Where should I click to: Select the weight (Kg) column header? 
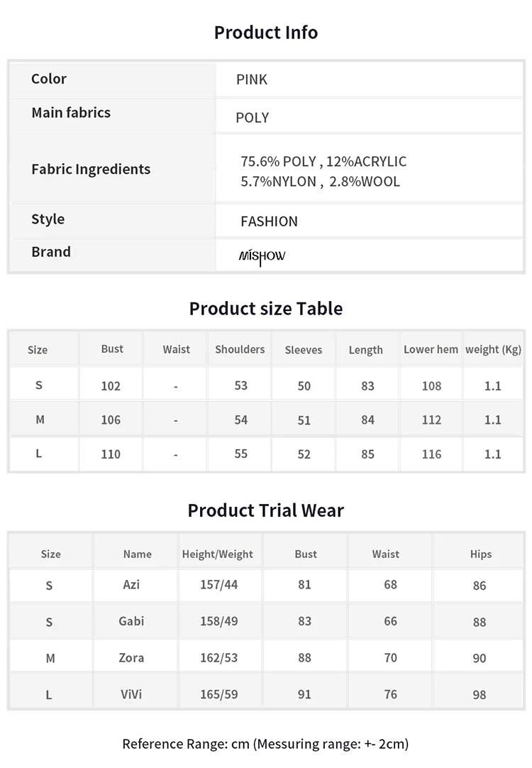493,350
